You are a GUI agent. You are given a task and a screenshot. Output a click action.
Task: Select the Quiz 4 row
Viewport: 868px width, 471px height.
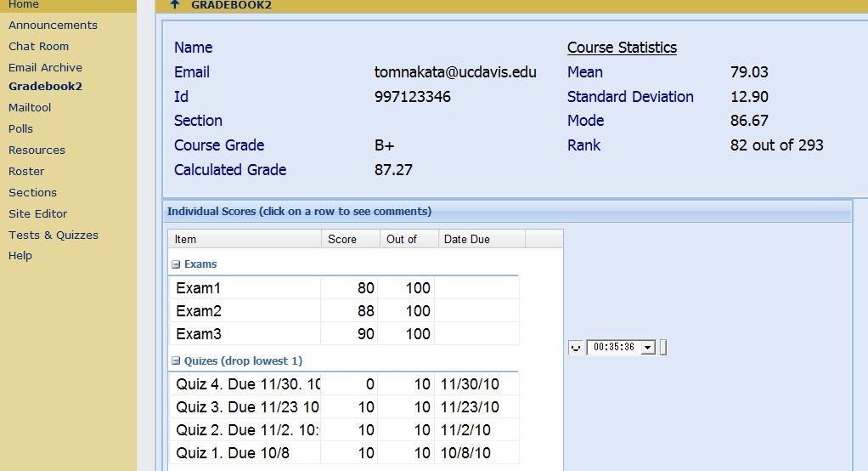click(x=344, y=384)
